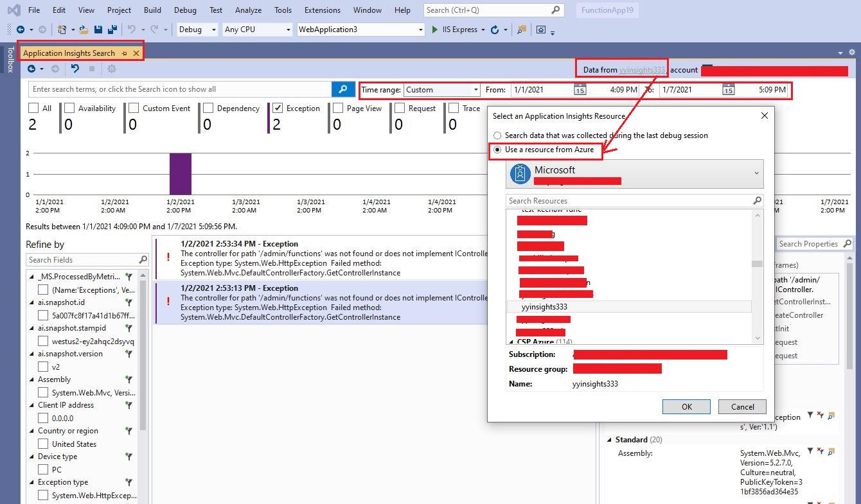Collapse the Device type field group

tap(32, 456)
